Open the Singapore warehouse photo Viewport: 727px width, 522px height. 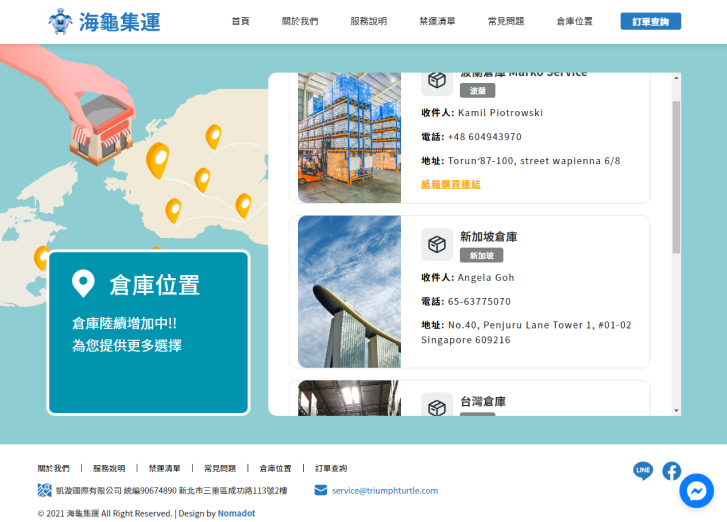tap(349, 292)
